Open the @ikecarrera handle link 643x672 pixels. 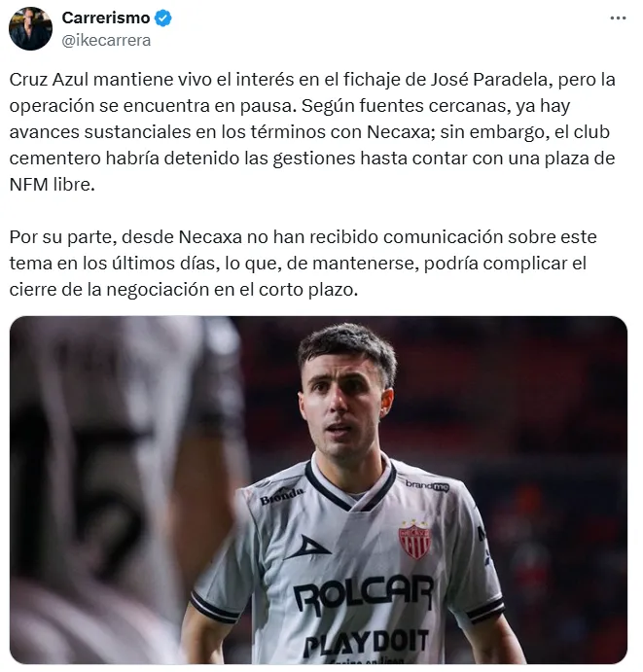[106, 40]
